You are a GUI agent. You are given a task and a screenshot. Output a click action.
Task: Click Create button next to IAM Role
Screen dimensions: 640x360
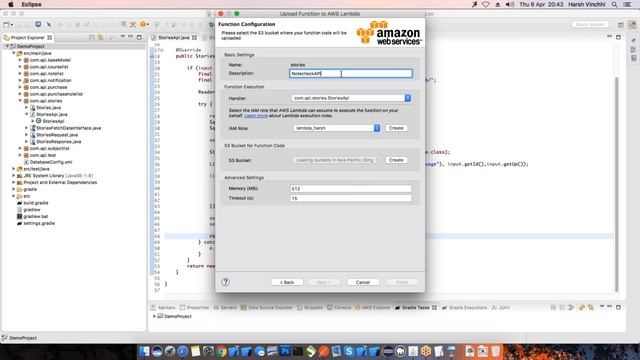pos(396,128)
